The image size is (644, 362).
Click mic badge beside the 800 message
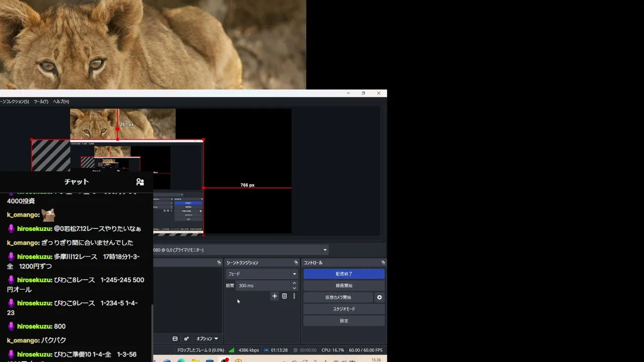click(11, 326)
